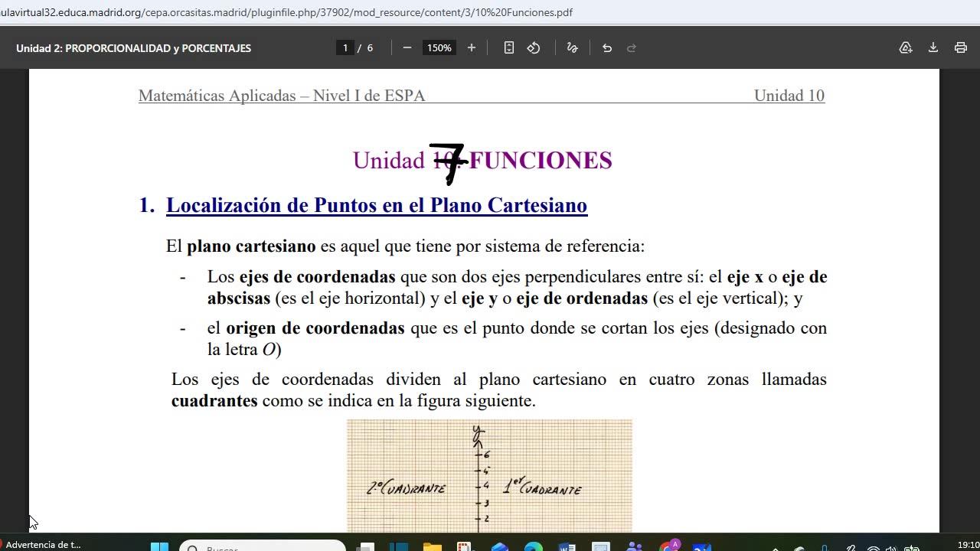Image resolution: width=980 pixels, height=551 pixels.
Task: Click the 'FUNCIONES' title text
Action: pyautogui.click(x=541, y=160)
